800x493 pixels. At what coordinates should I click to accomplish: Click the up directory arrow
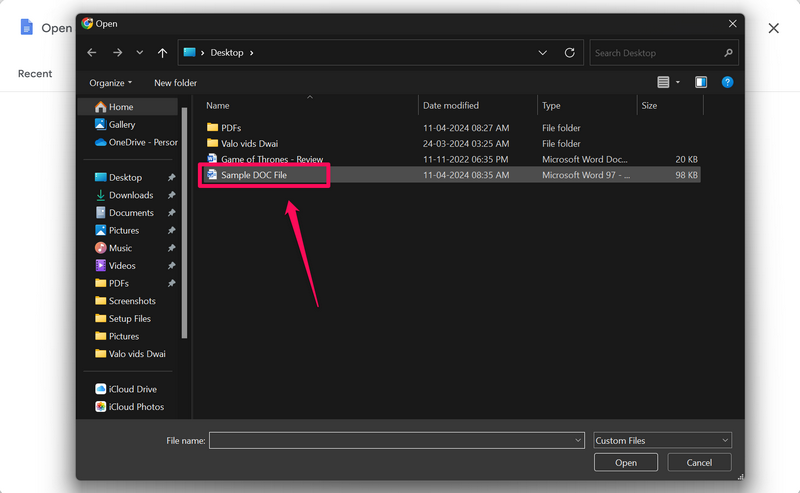click(x=162, y=53)
